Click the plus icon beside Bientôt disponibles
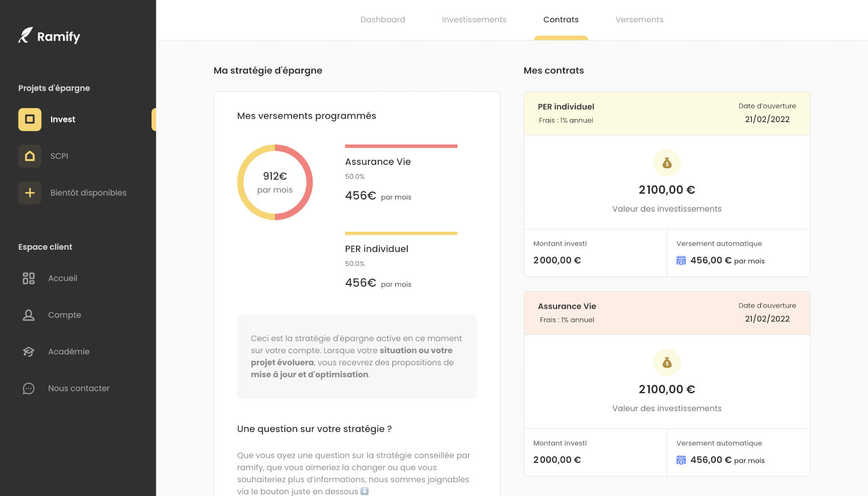This screenshot has width=868, height=496. point(30,193)
